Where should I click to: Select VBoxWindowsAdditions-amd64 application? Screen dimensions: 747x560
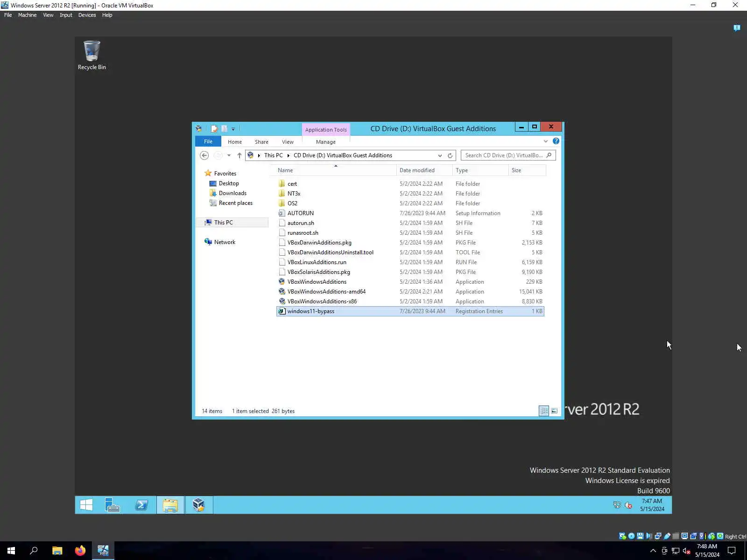[410, 292]
